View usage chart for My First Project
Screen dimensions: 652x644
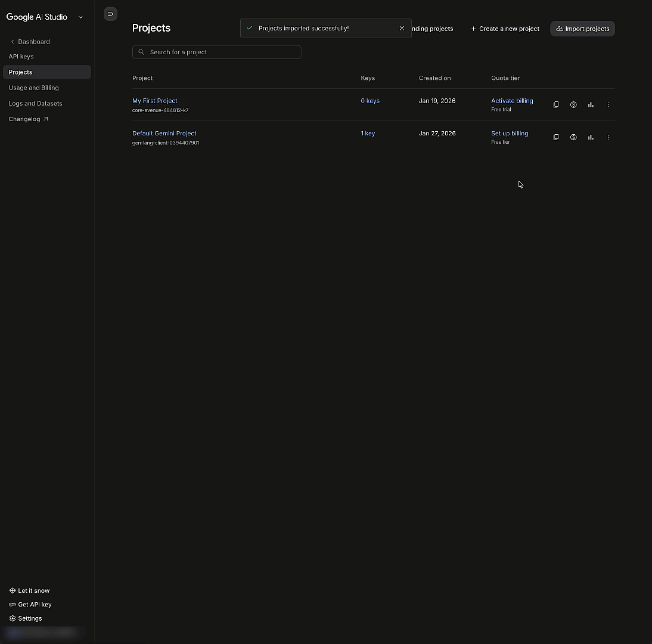click(x=591, y=105)
